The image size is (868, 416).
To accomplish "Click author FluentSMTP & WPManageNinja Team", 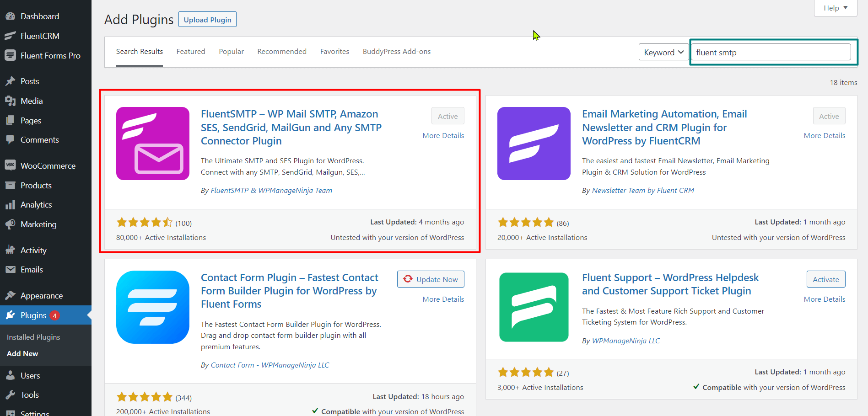I will (271, 191).
